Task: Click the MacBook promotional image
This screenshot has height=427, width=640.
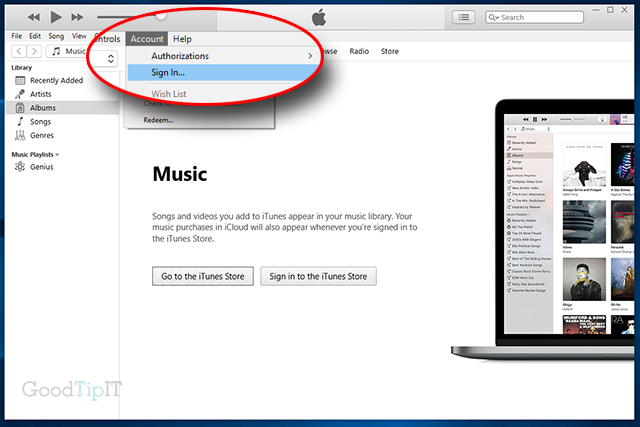Action: pyautogui.click(x=543, y=230)
